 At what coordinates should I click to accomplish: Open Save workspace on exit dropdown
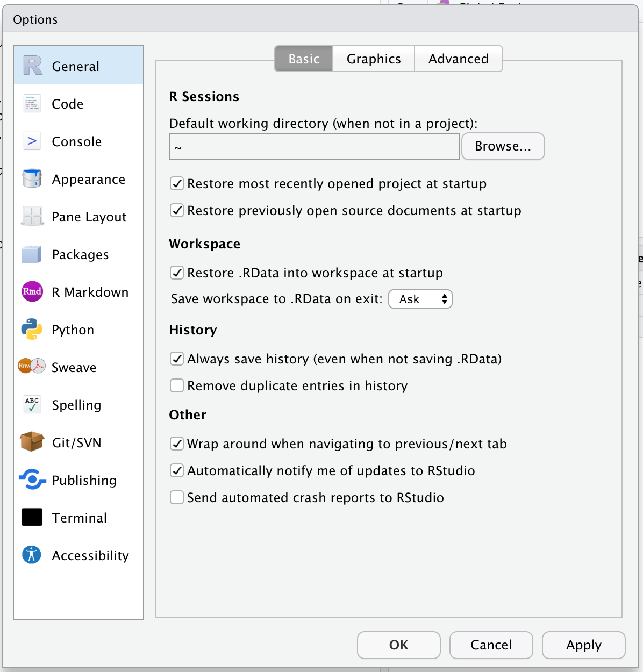pyautogui.click(x=420, y=299)
